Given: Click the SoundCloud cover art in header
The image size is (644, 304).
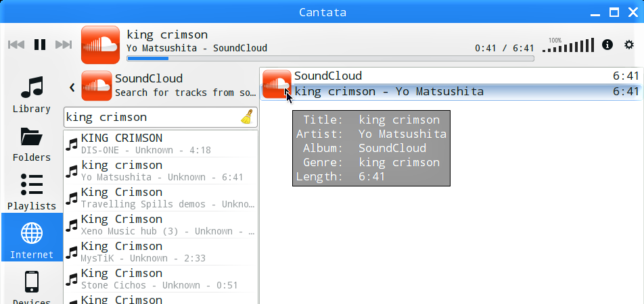Looking at the screenshot, I should 100,45.
